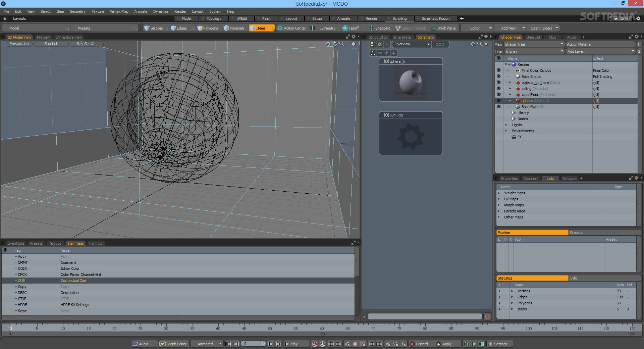The height and width of the screenshot is (349, 644).
Task: Click the viewport pan icon in 3D view
Action: tap(328, 44)
